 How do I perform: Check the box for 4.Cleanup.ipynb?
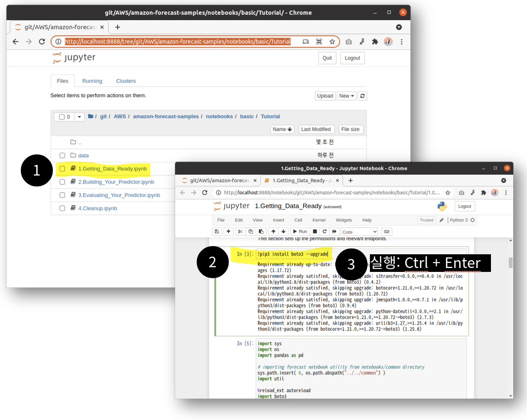tap(62, 208)
